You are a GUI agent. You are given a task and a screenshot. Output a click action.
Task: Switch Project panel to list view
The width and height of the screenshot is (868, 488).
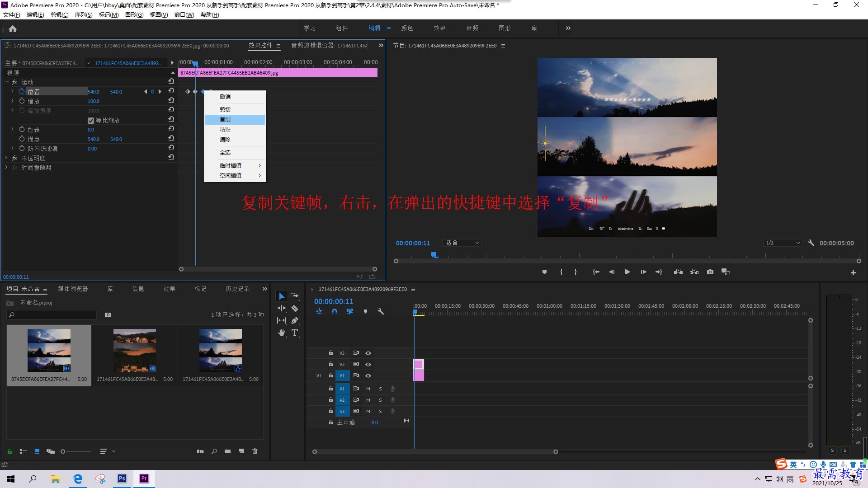[24, 451]
